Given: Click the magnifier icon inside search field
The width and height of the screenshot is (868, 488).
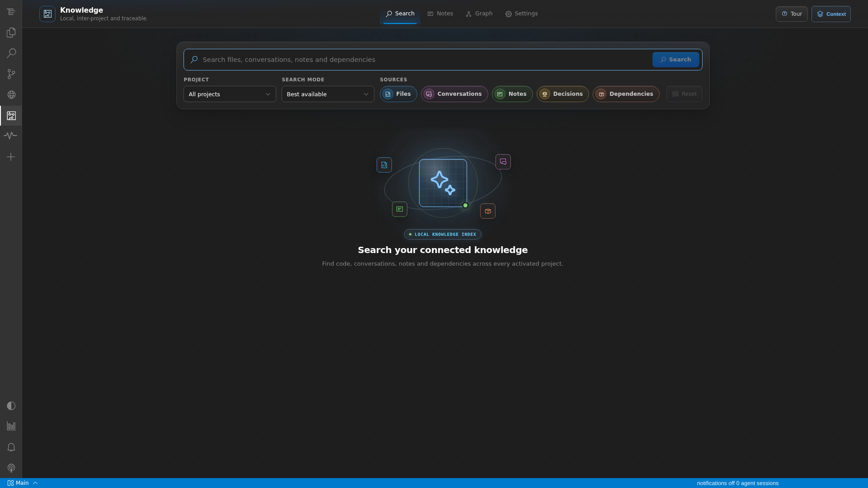Looking at the screenshot, I should [x=194, y=60].
